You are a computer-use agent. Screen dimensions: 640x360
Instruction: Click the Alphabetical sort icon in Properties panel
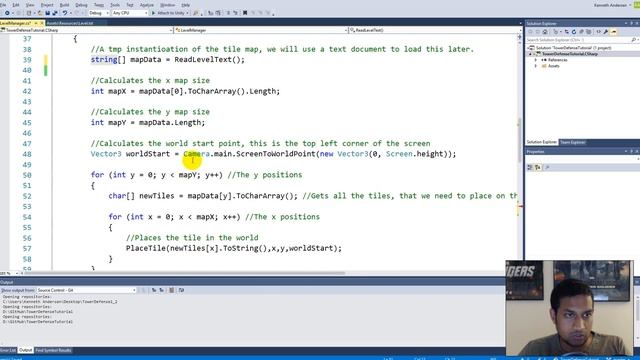pyautogui.click(x=538, y=168)
